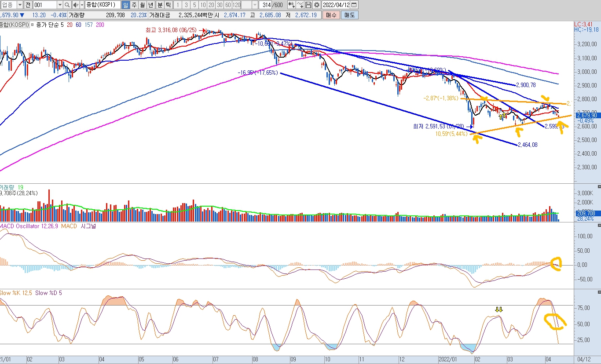The image size is (601, 364).
Task: Click the 거래량 volume panel title
Action: [x=7, y=187]
